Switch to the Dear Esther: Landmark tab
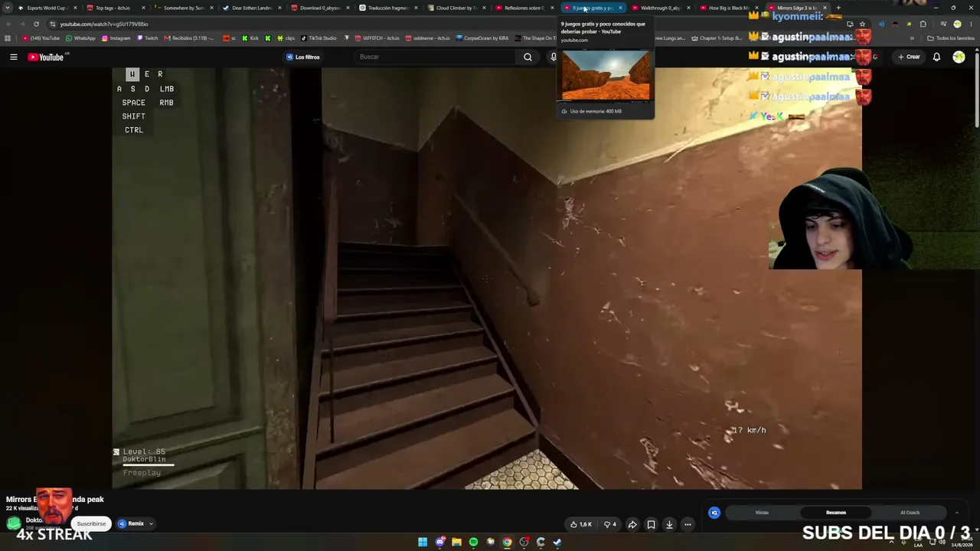980x551 pixels. (x=251, y=8)
